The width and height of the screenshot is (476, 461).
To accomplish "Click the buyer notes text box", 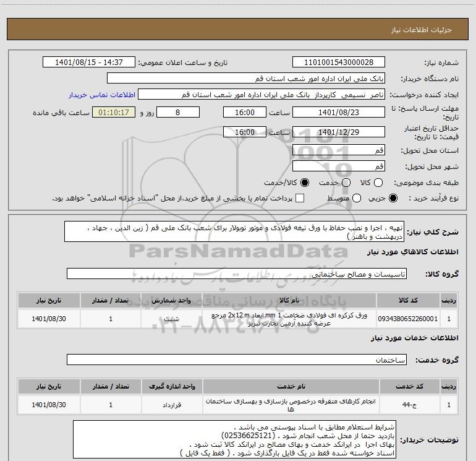I will point(234,439).
